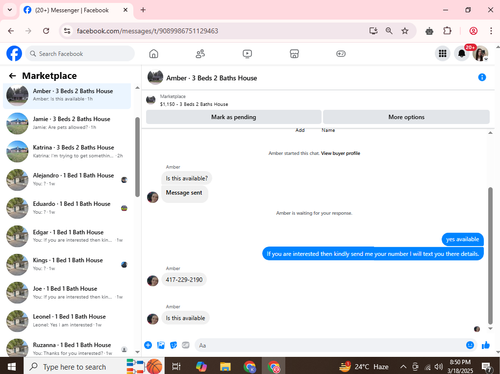Open the Chrome extensions puzzle icon
The image size is (500, 374).
pyautogui.click(x=447, y=31)
